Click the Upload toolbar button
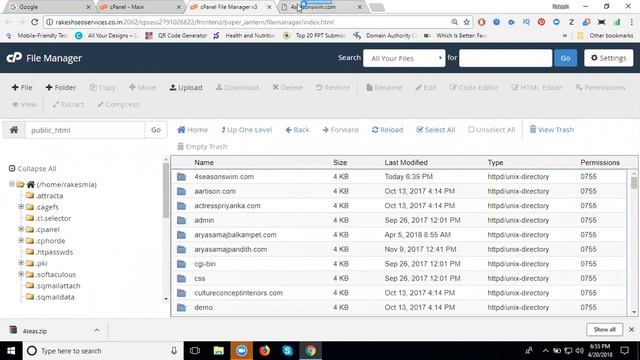This screenshot has width=640, height=360. (186, 87)
